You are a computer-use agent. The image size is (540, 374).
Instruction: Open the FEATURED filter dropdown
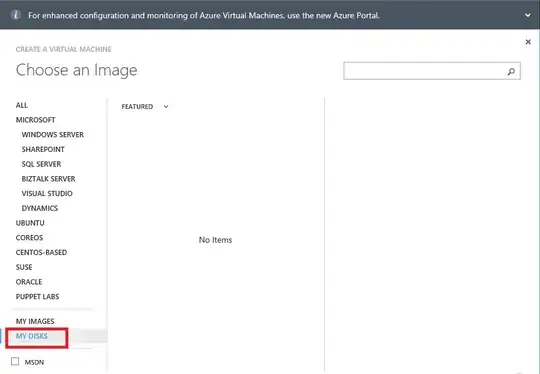(x=145, y=106)
